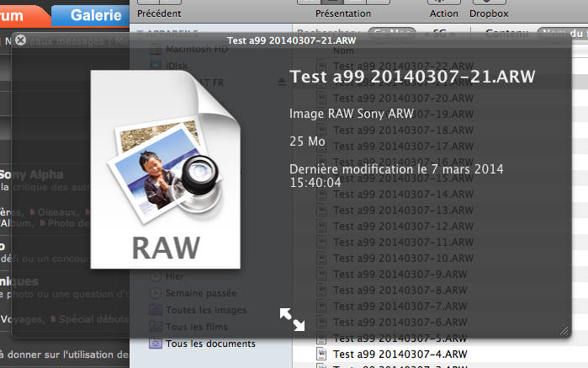Set search scope to « SG » folder
Image resolution: width=588 pixels, height=368 pixels.
pos(439,34)
